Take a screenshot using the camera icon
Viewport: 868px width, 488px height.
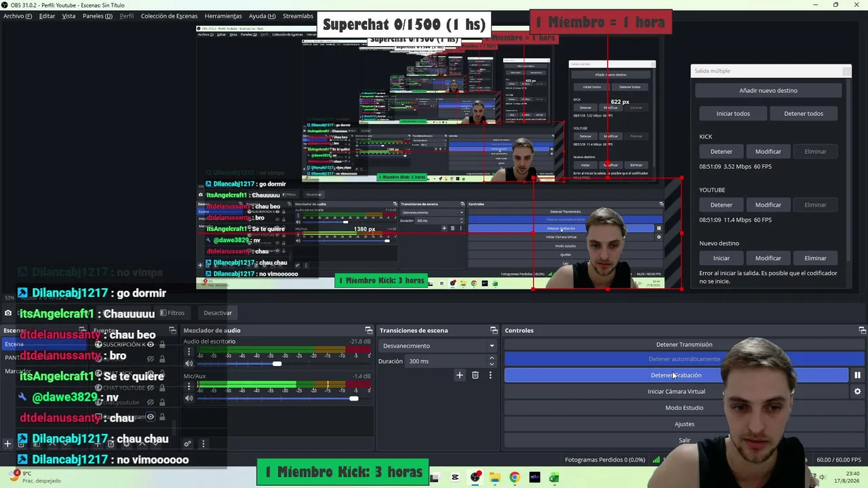(x=7, y=312)
